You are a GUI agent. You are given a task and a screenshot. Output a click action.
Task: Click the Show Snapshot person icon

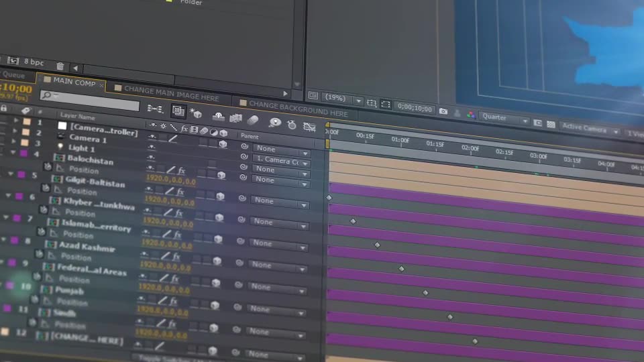click(x=457, y=113)
